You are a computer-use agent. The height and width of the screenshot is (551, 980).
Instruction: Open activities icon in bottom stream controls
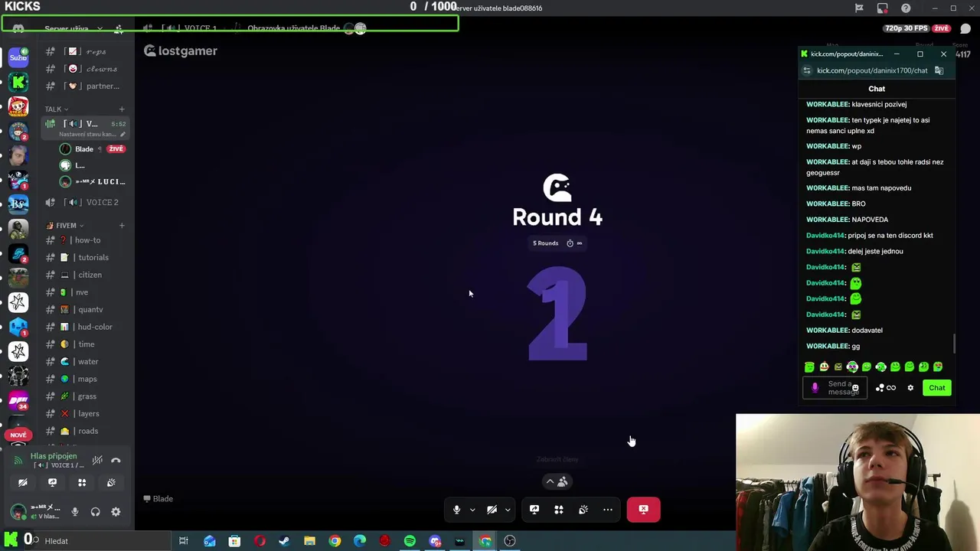pyautogui.click(x=559, y=510)
